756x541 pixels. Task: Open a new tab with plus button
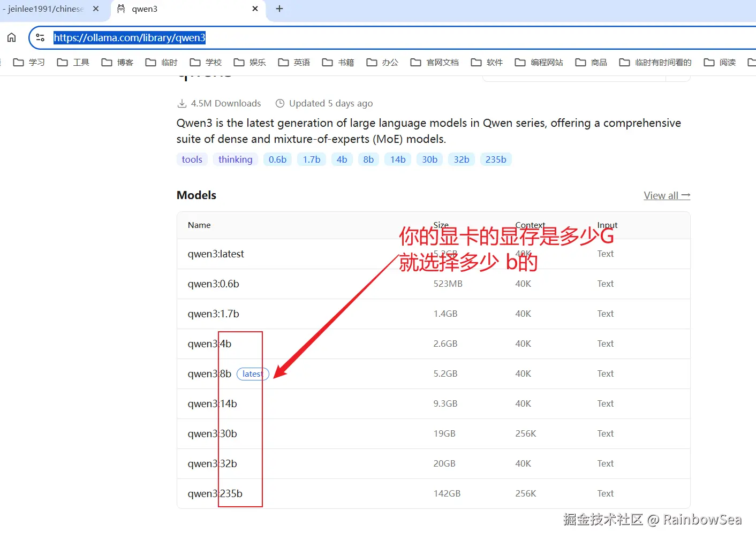(279, 9)
